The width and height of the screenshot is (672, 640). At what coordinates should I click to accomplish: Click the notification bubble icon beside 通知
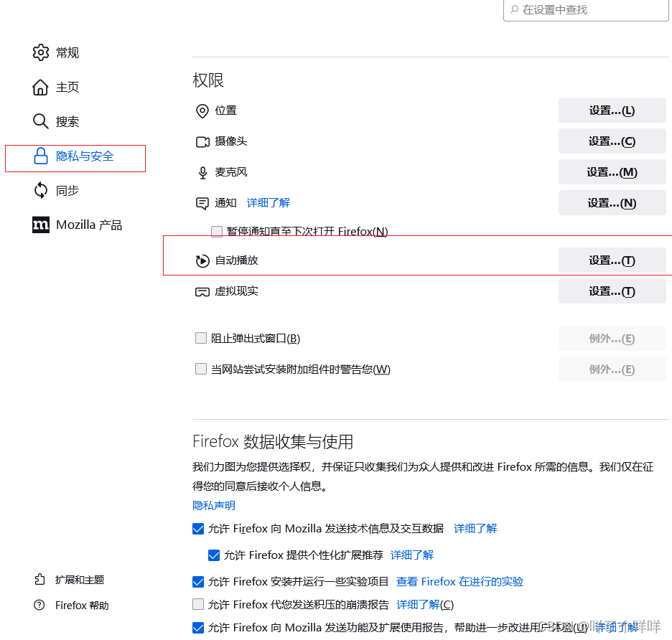tap(202, 203)
